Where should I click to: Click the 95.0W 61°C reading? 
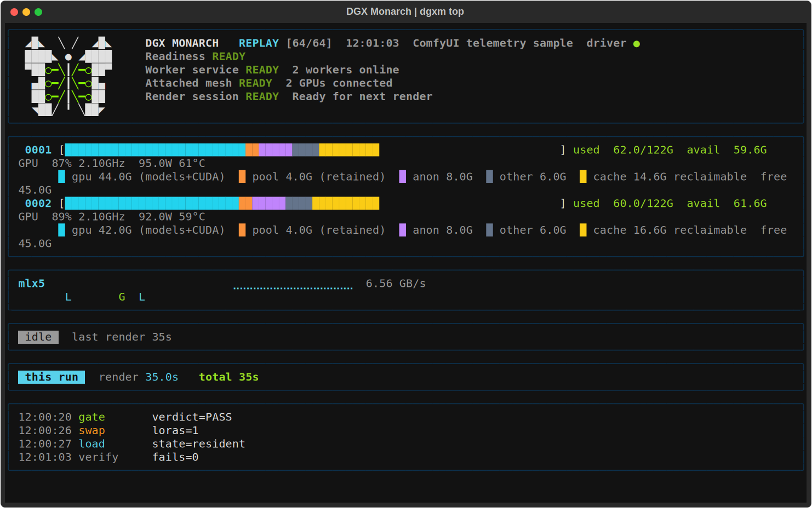172,164
